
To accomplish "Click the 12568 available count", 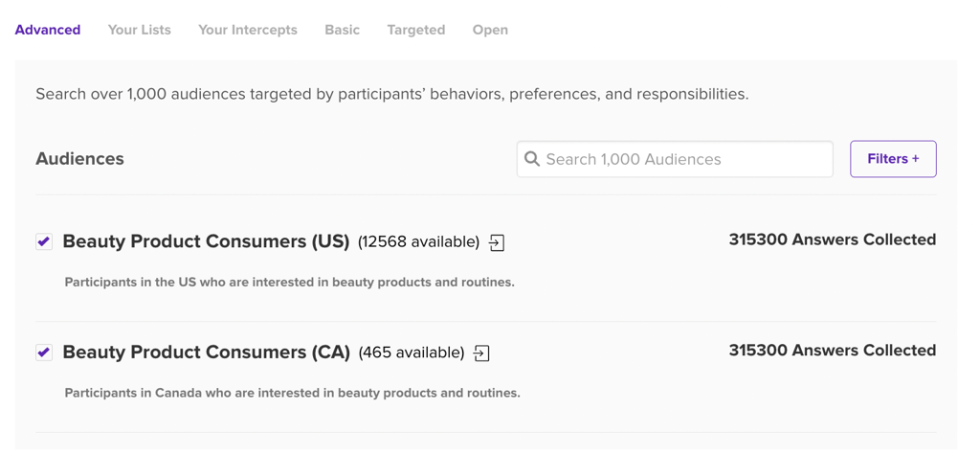I will pos(418,242).
